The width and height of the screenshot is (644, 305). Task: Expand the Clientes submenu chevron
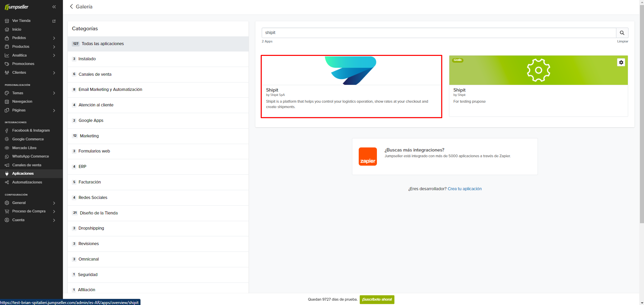coord(54,73)
